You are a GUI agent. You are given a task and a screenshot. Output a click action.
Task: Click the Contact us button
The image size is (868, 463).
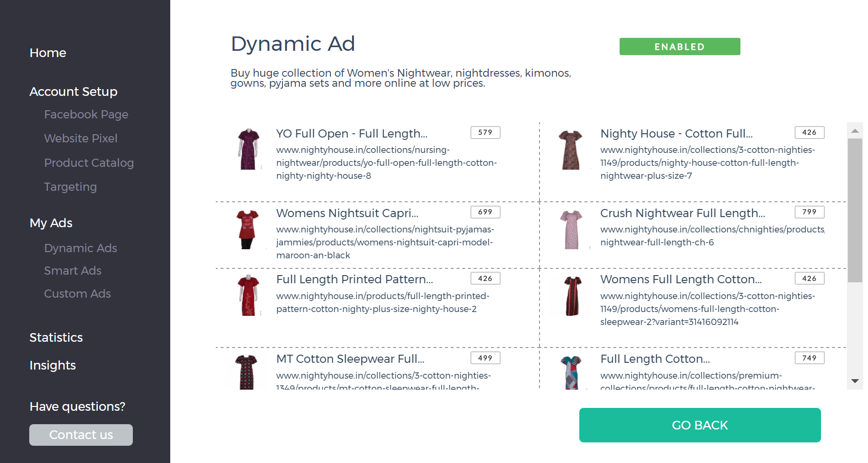[x=81, y=435]
